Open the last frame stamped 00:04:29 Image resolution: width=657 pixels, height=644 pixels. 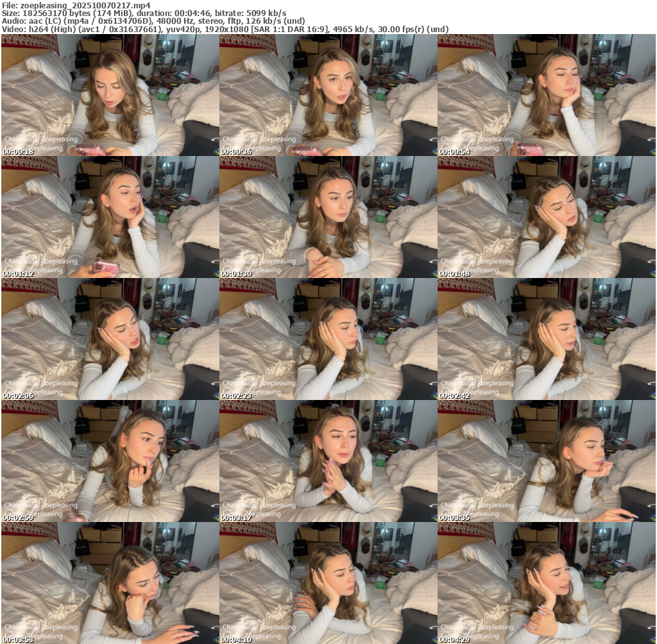click(547, 583)
